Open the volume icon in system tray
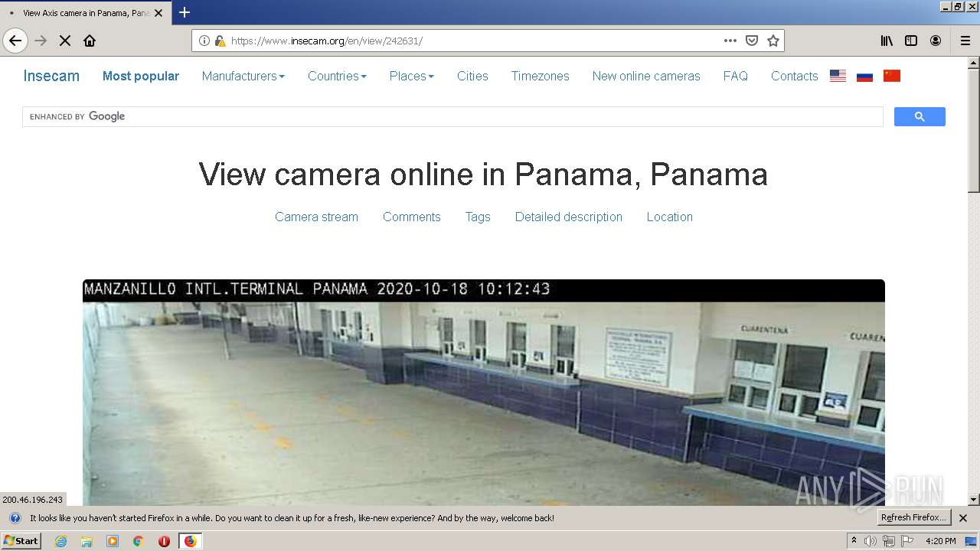 [871, 541]
